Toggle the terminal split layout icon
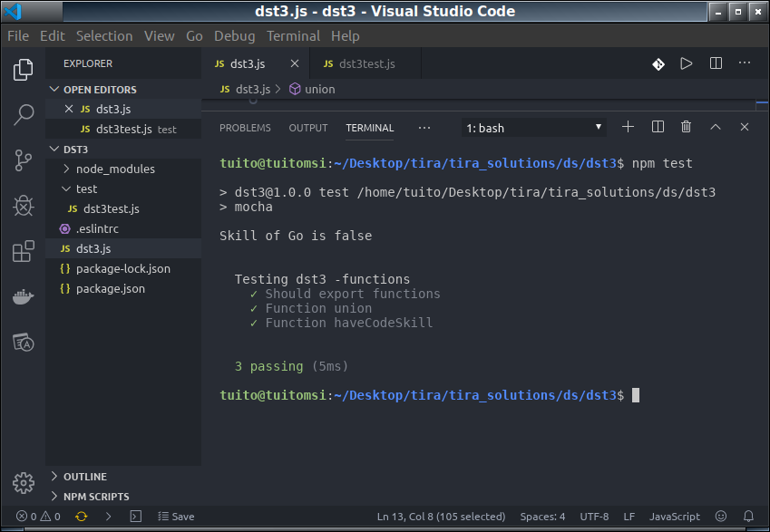Image resolution: width=770 pixels, height=532 pixels. point(658,127)
